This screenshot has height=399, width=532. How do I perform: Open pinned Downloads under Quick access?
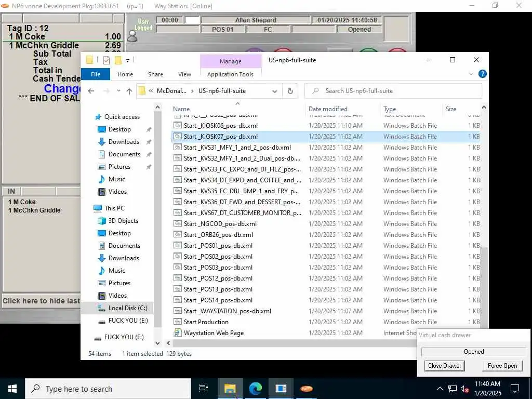point(124,142)
